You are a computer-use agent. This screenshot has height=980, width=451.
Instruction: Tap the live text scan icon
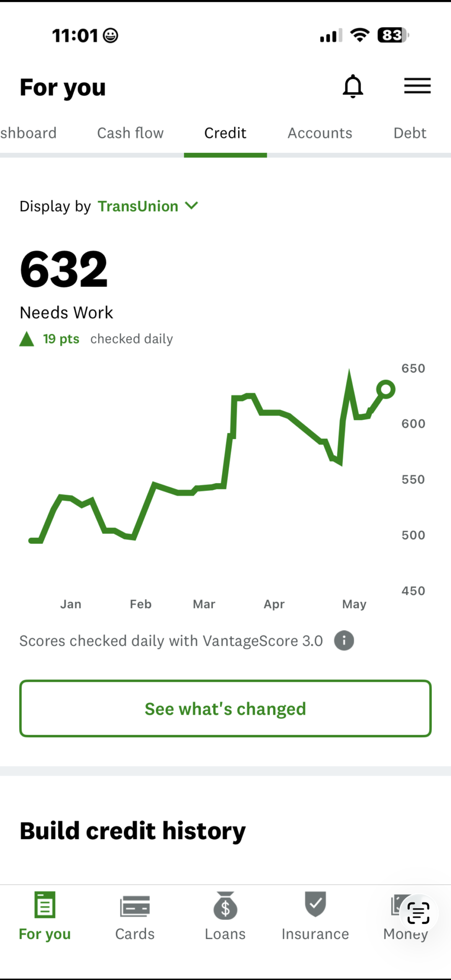(418, 913)
